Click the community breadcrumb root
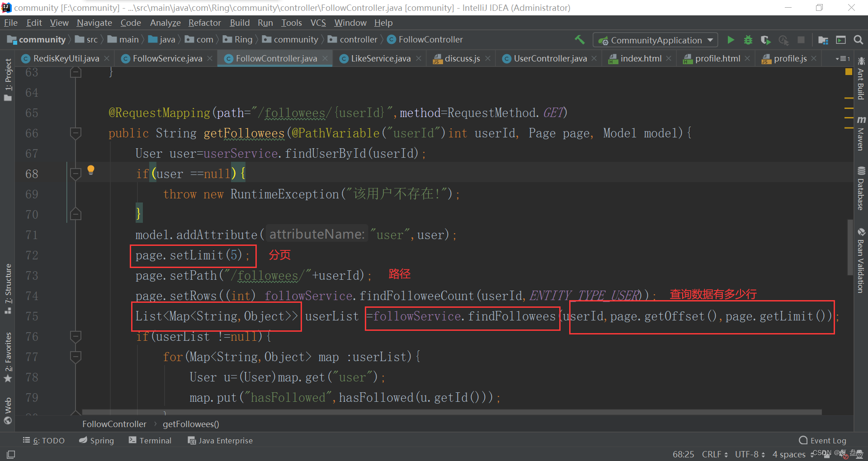The height and width of the screenshot is (461, 868). [x=37, y=40]
